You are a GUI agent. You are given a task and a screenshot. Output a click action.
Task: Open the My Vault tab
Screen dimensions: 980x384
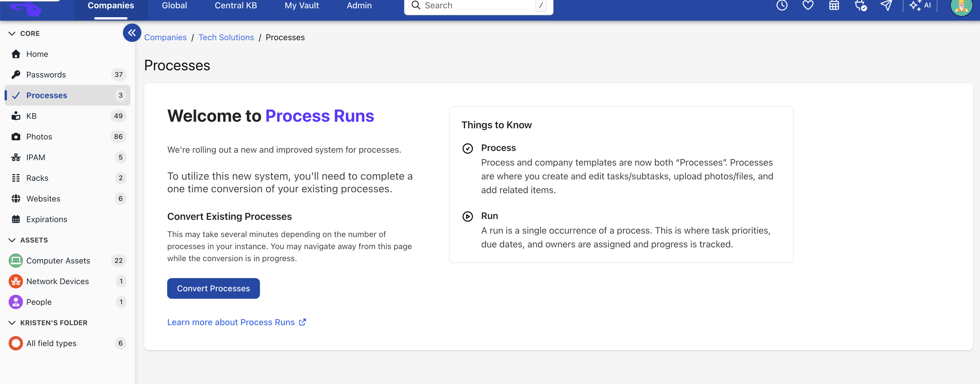tap(302, 6)
